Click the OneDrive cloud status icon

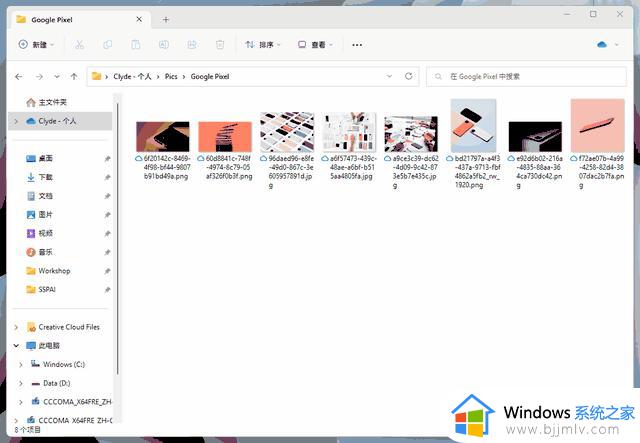tap(602, 45)
